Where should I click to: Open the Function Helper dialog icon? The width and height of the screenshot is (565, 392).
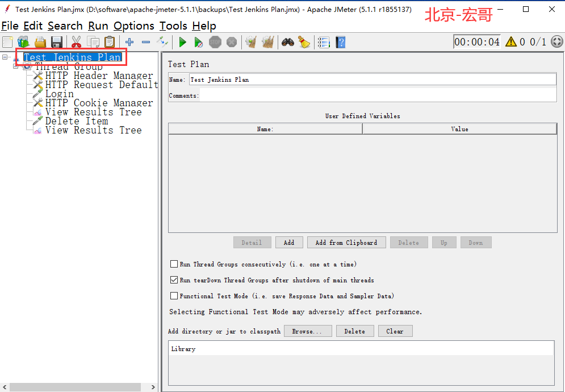pyautogui.click(x=324, y=42)
